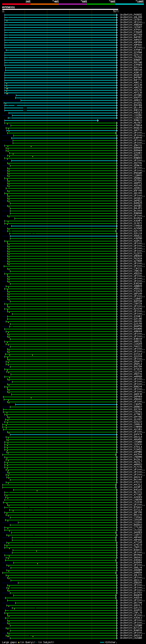Image resolution: width=146 pixels, height=644 pixels.
Task: Click hit label UniRef100_P17076
Action: click(131, 467)
